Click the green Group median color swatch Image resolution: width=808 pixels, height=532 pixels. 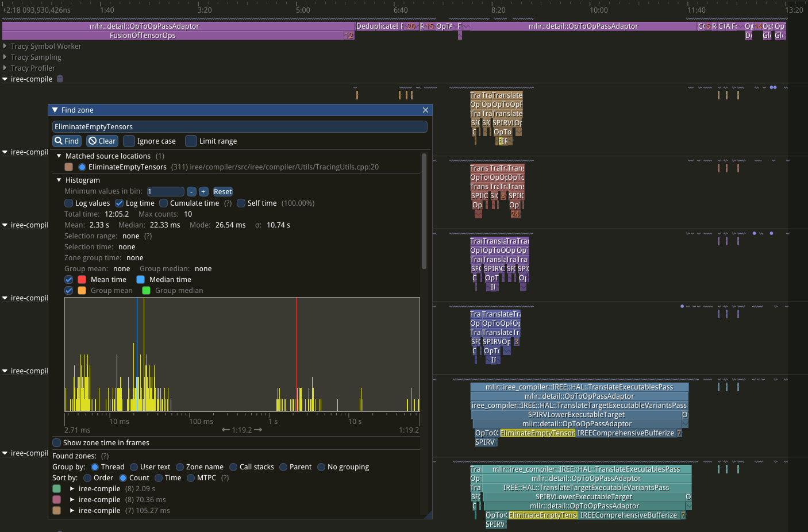click(x=147, y=291)
